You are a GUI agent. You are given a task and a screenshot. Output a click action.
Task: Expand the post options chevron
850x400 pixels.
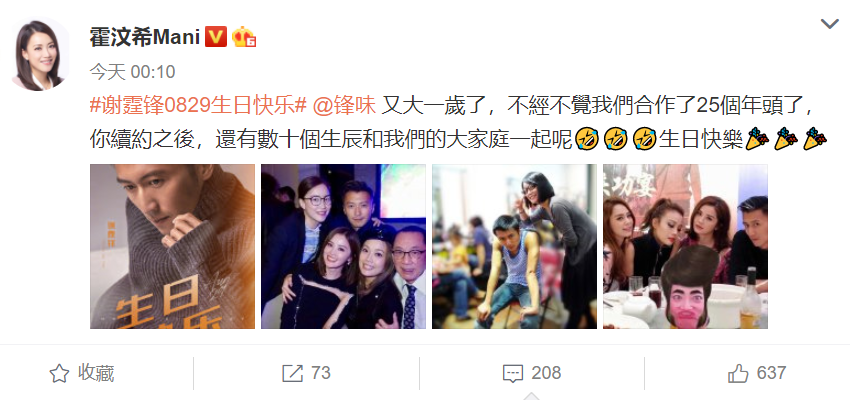point(829,23)
